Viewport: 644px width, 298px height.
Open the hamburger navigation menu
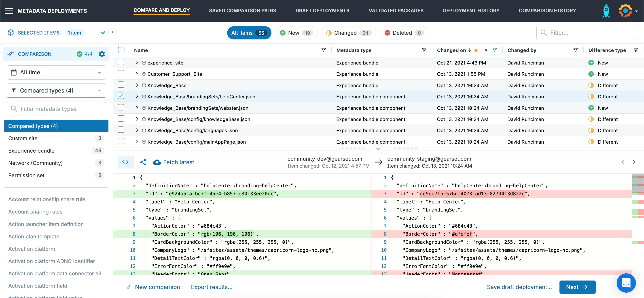(9, 11)
